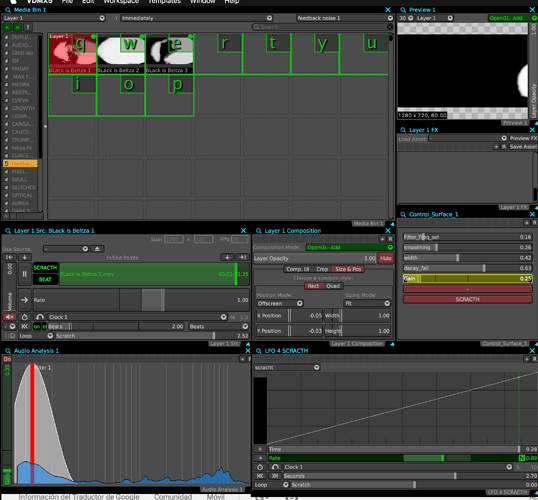Screen dimensions: 538x500
Task: Set the in point with left down arrow
Action: click(25, 257)
